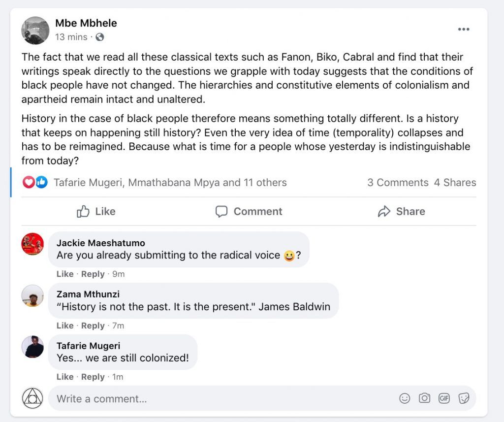Like Jackie Maeshatumo's comment
504x422 pixels.
(64, 274)
